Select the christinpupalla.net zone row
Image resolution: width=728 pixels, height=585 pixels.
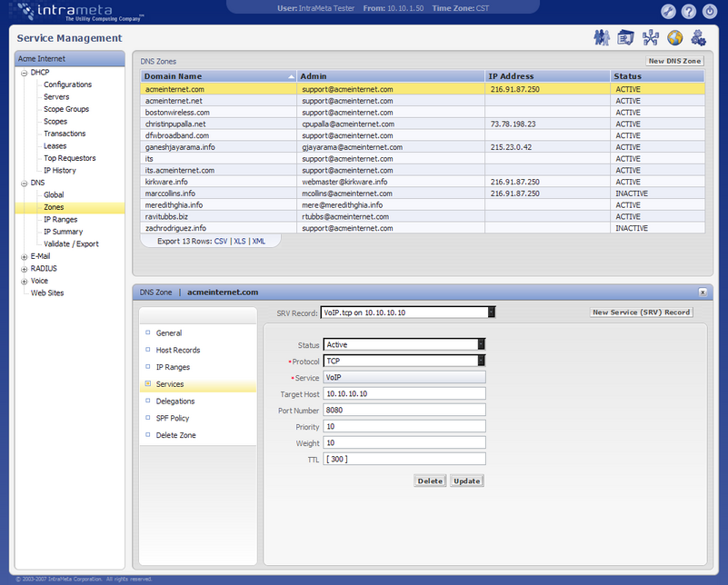(423, 124)
